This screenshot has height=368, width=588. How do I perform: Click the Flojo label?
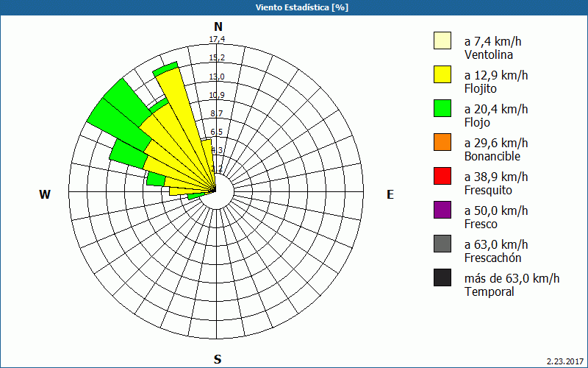click(x=477, y=122)
